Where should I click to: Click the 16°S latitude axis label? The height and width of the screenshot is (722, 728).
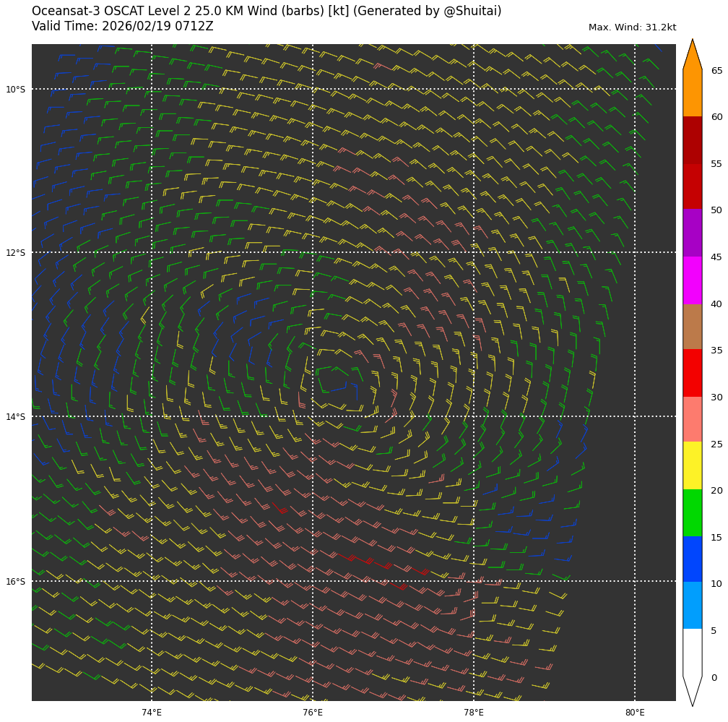pyautogui.click(x=15, y=581)
